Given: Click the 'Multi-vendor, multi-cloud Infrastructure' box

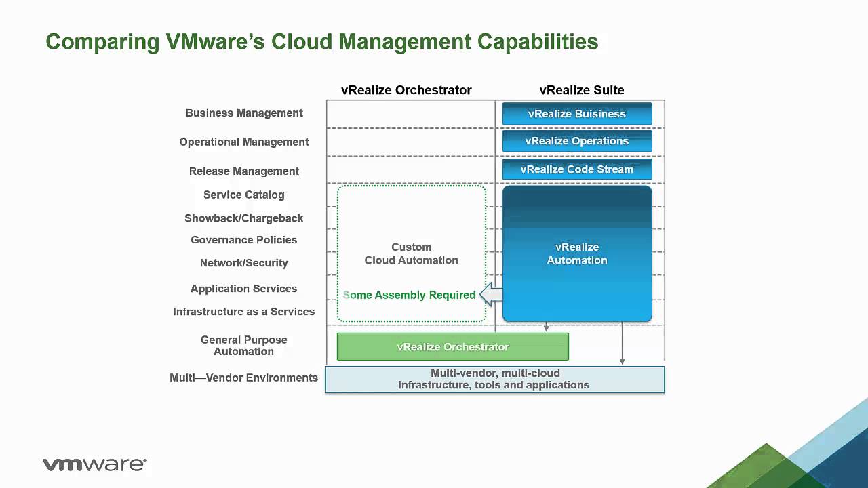Looking at the screenshot, I should point(495,380).
